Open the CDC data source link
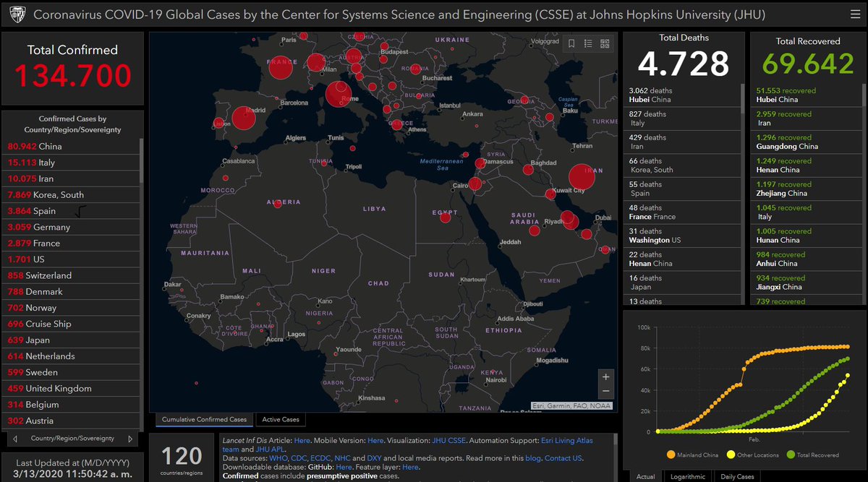The image size is (868, 482). click(300, 458)
